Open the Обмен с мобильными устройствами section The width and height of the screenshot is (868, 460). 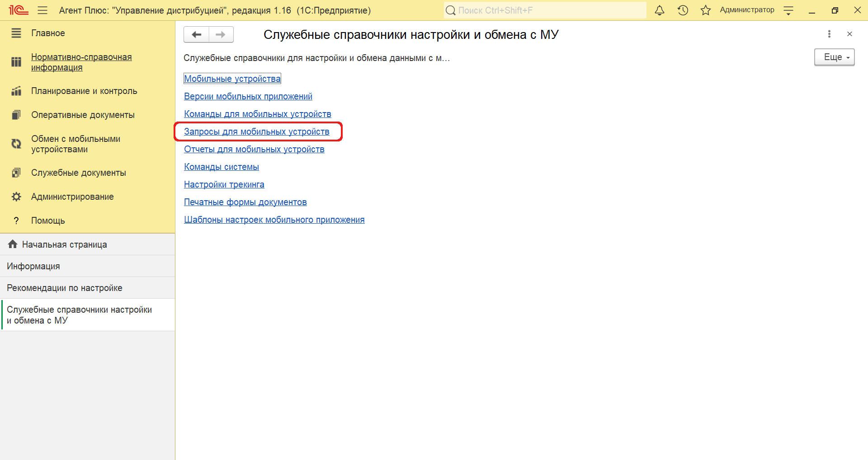(x=75, y=144)
